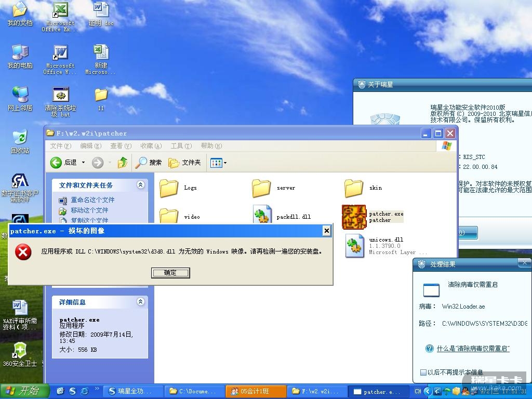Open the Microsoft Office Excel desktop shortcut
This screenshot has width=532, height=399.
click(60, 16)
